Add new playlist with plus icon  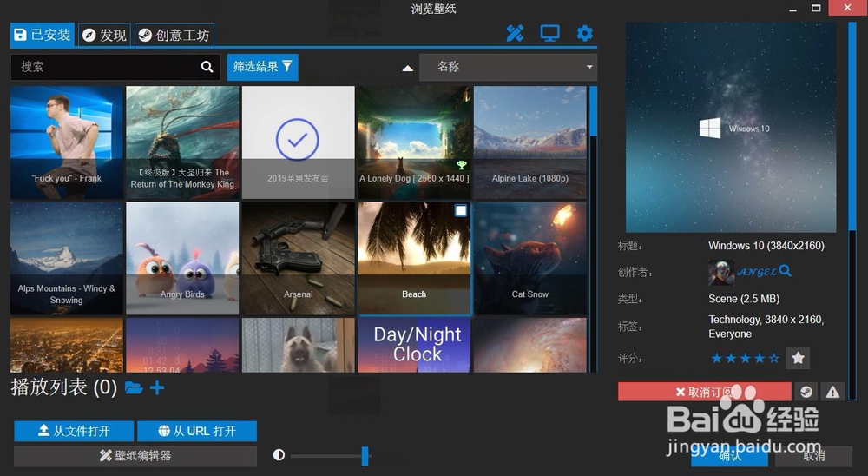(x=156, y=388)
